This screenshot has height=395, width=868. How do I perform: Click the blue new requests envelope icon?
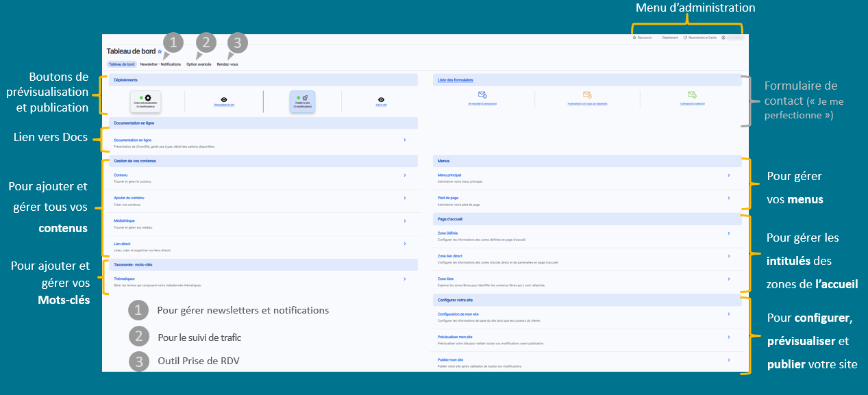coord(482,95)
